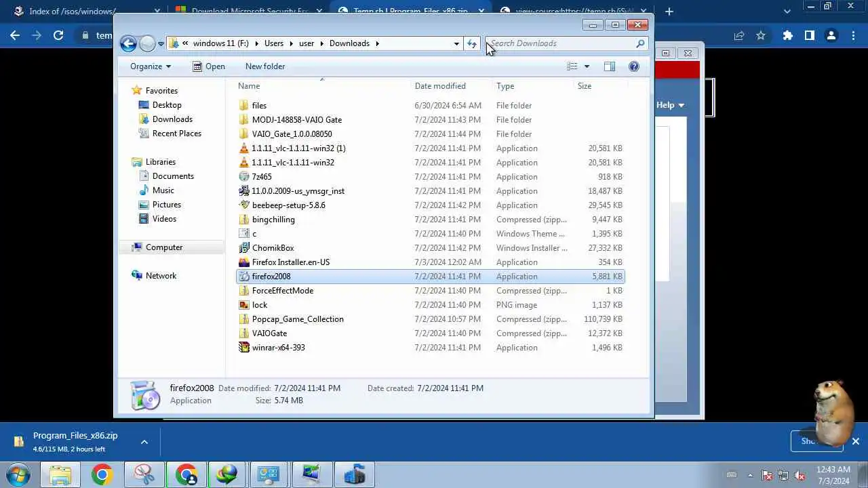868x488 pixels.
Task: Click the Open toolbar button
Action: point(209,66)
